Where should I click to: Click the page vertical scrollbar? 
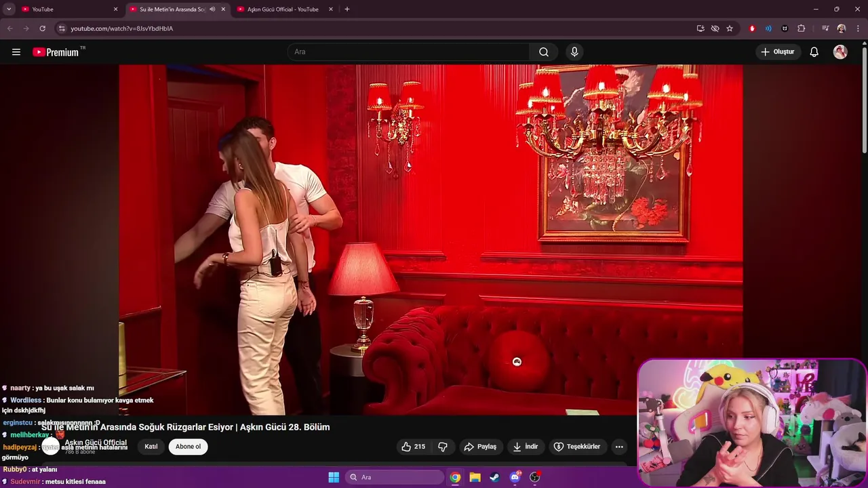pos(864,102)
